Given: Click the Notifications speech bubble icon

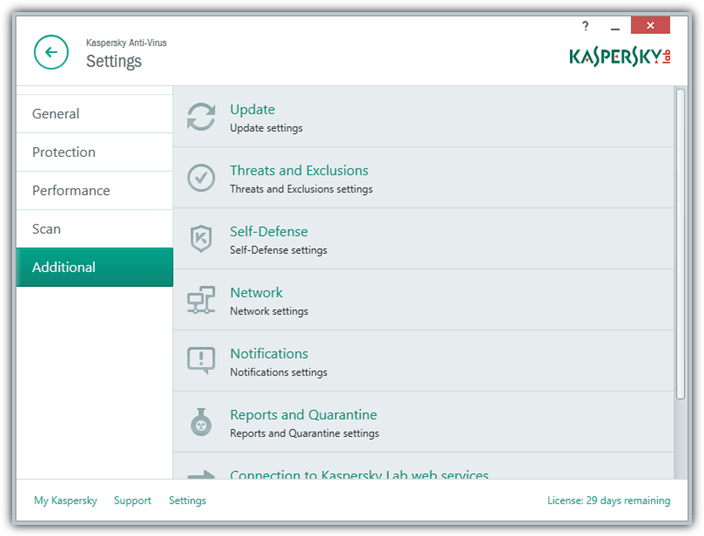Looking at the screenshot, I should 201,361.
